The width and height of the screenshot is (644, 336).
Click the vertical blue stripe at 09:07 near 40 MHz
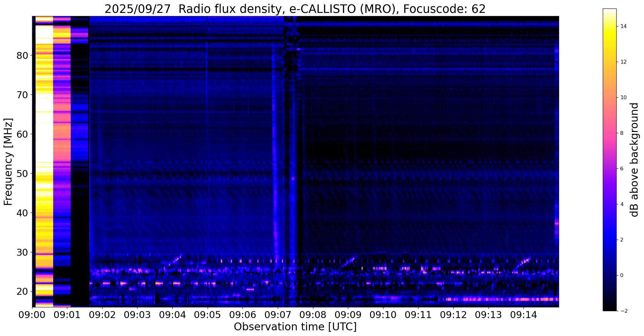click(276, 213)
